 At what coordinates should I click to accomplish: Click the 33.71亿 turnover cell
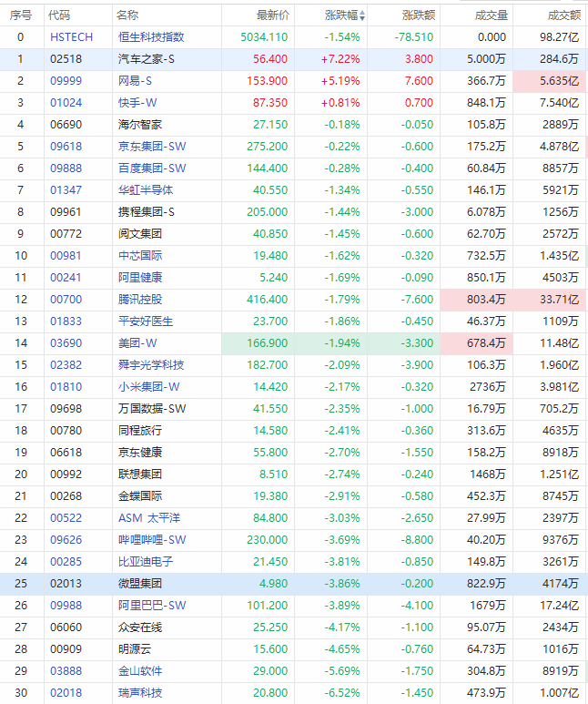pyautogui.click(x=559, y=300)
